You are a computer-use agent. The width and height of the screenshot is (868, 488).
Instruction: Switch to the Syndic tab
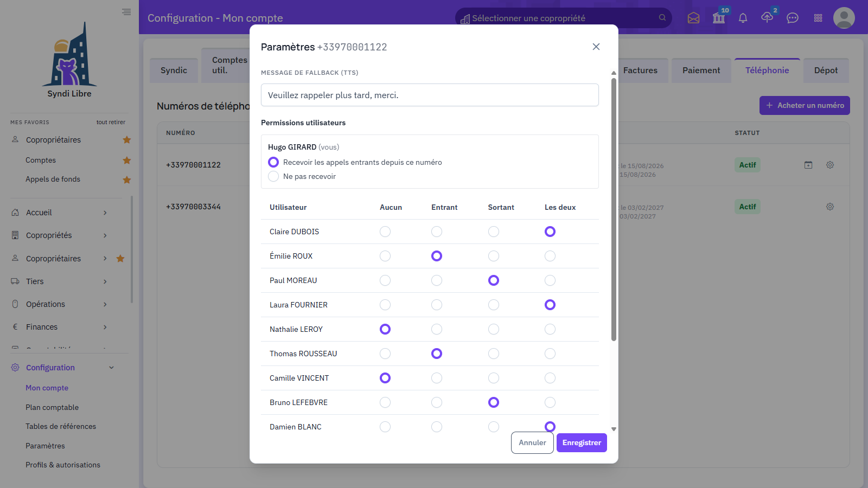pos(174,70)
